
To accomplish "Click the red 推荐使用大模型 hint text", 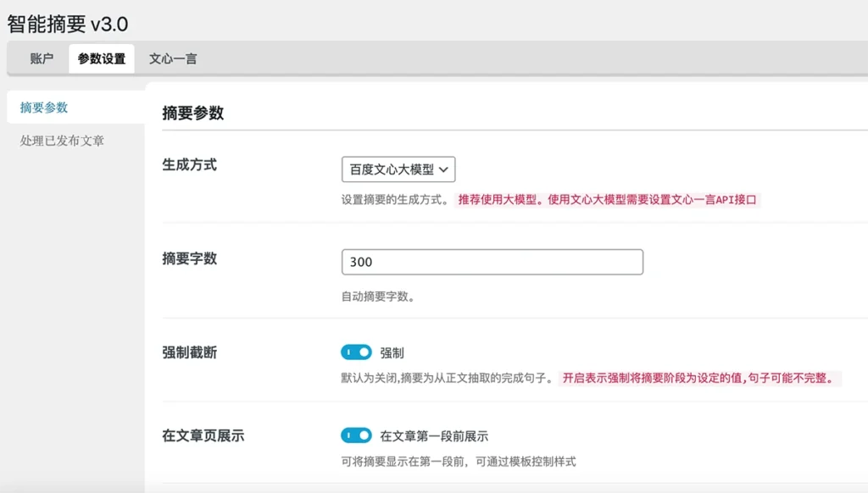I will coord(607,200).
